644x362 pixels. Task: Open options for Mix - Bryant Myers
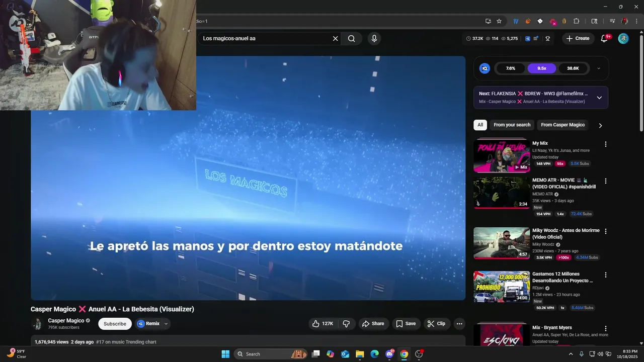pyautogui.click(x=606, y=328)
